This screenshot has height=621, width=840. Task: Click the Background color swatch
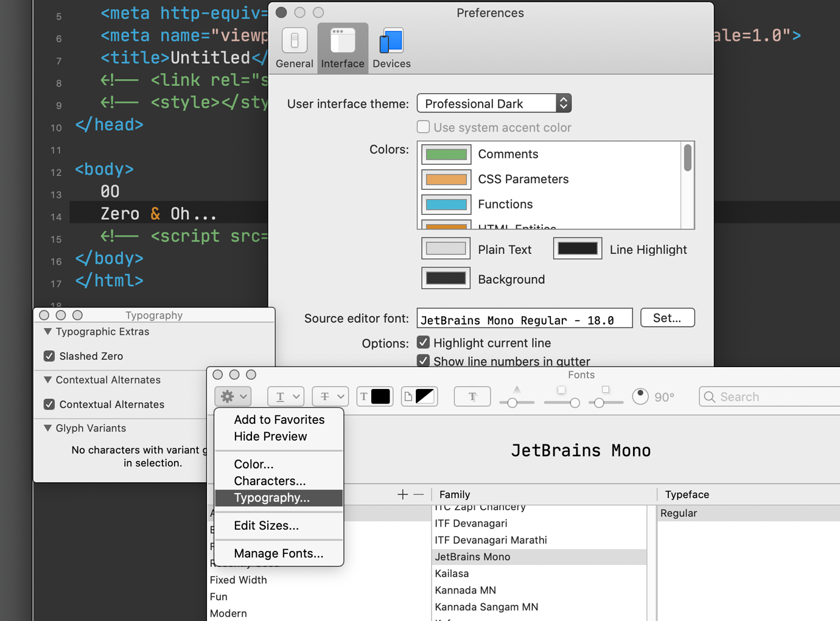pyautogui.click(x=446, y=278)
